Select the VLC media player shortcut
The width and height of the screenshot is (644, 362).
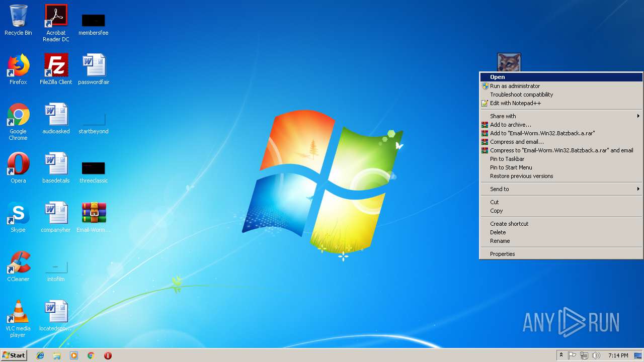18,319
